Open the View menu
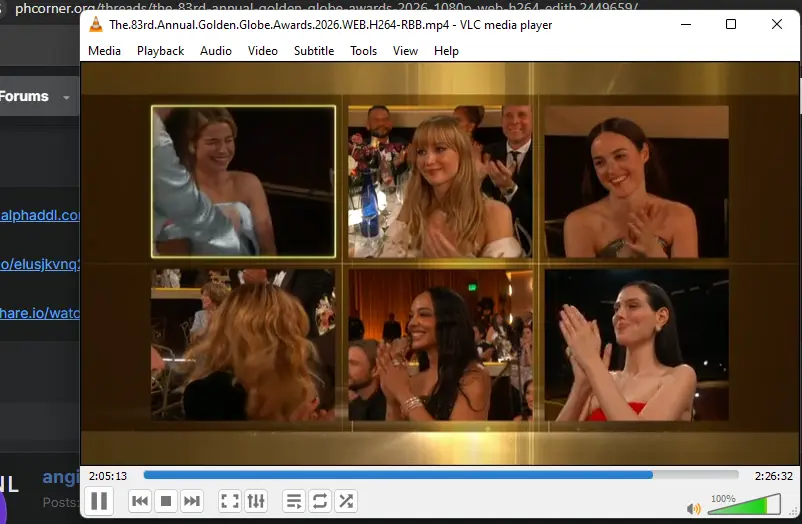 pos(406,51)
